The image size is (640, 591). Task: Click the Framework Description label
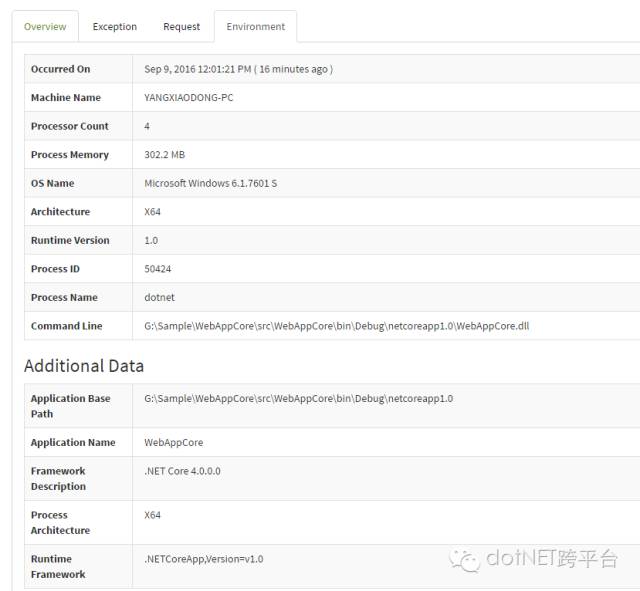[x=58, y=479]
